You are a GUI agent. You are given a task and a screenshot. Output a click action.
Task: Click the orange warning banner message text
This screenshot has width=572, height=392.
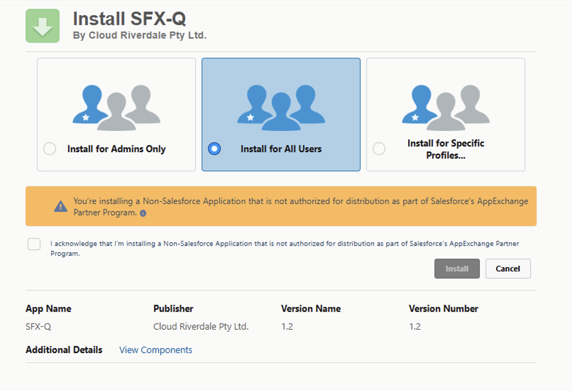[300, 201]
